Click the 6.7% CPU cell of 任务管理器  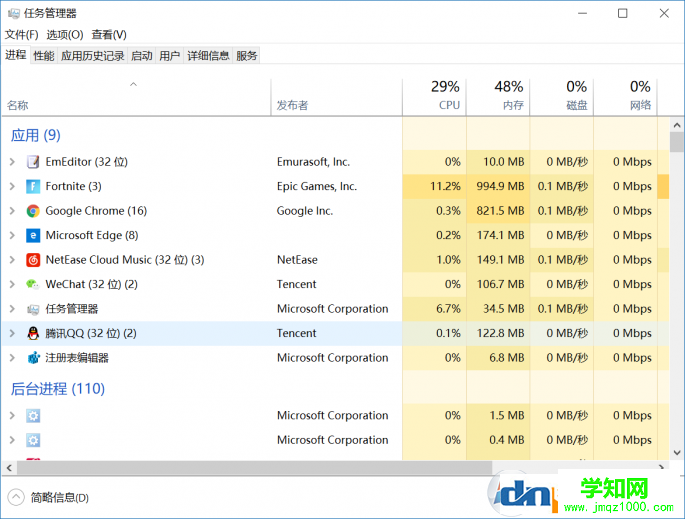[434, 309]
